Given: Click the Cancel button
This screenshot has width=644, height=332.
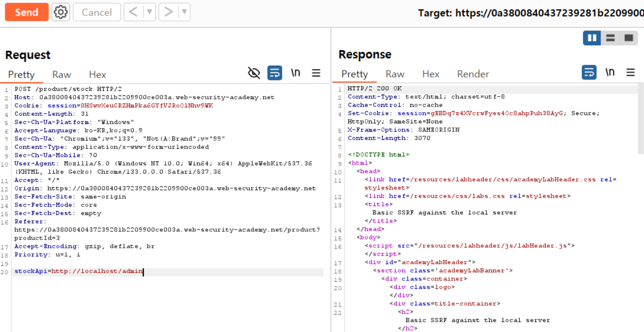Looking at the screenshot, I should point(96,12).
